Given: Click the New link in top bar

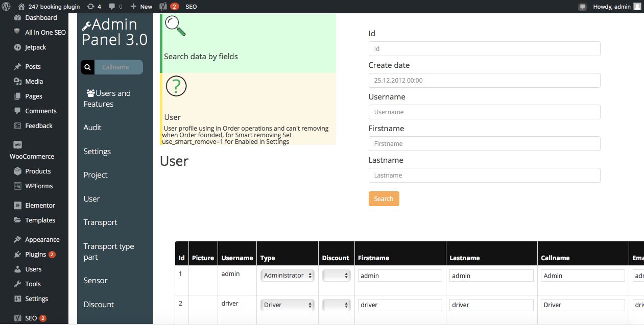Looking at the screenshot, I should pos(141,7).
